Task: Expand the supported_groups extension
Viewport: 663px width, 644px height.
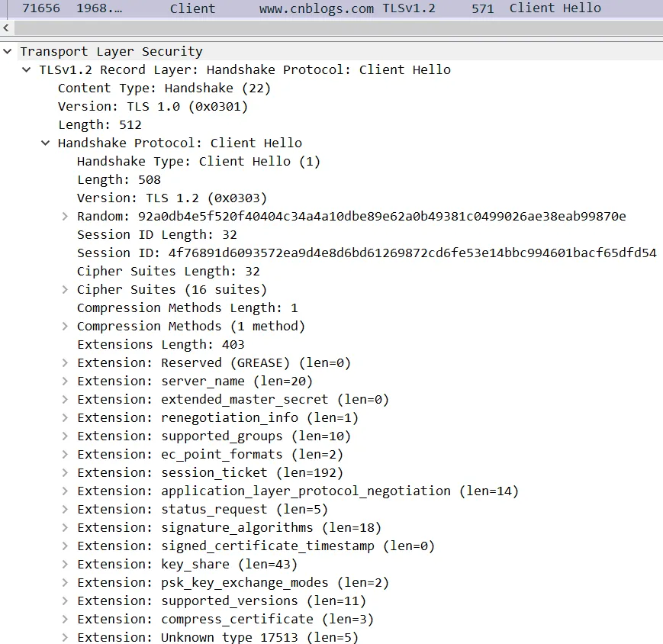Action: pyautogui.click(x=66, y=436)
